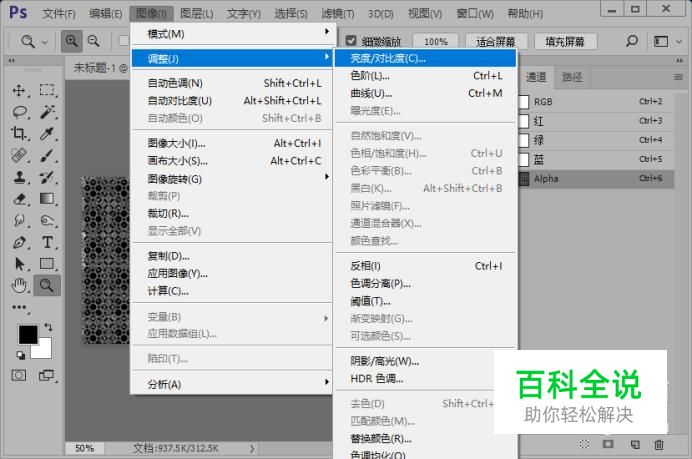The height and width of the screenshot is (459, 692).
Task: Select the Lasso tool
Action: [19, 112]
